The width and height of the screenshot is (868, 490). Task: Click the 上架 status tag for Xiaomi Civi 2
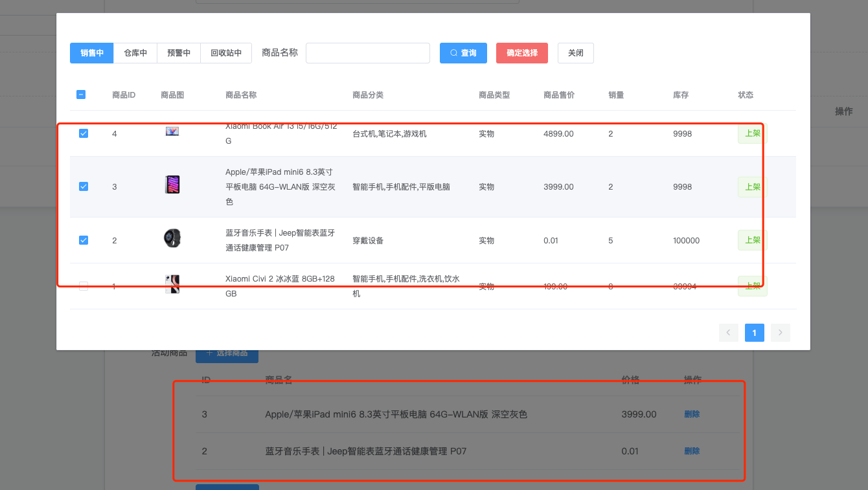(x=753, y=286)
